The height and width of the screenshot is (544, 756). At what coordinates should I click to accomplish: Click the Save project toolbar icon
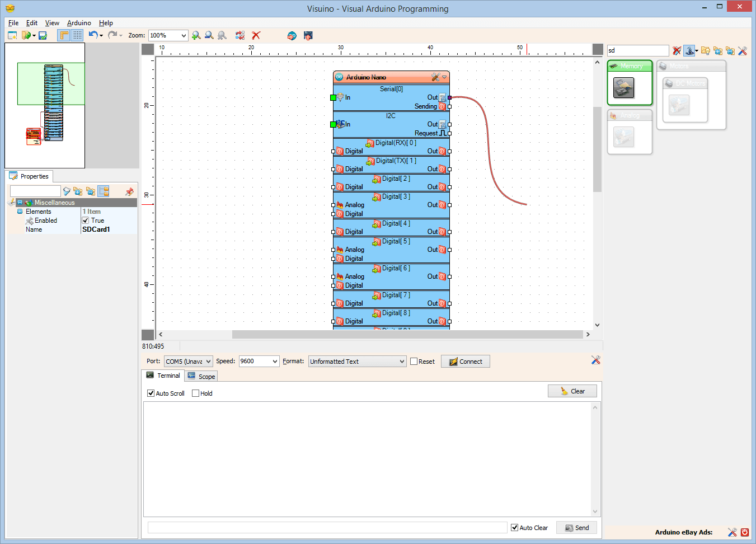tap(43, 35)
